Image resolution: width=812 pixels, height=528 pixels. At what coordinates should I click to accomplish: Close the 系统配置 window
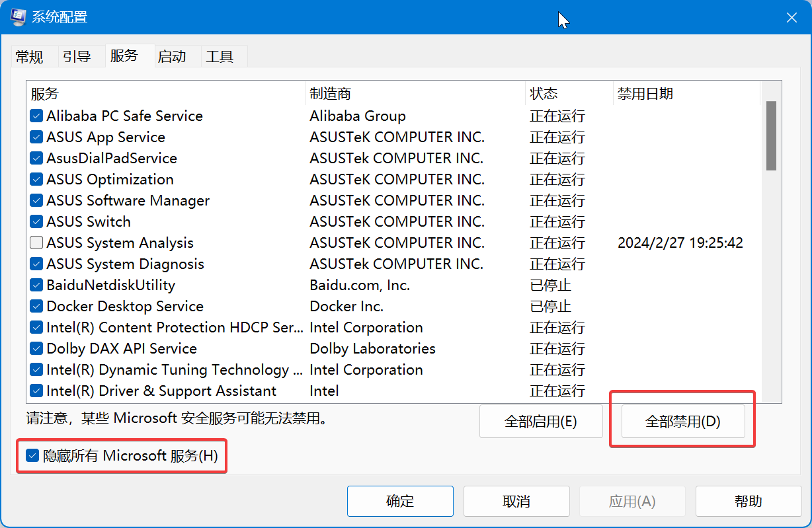pos(792,17)
